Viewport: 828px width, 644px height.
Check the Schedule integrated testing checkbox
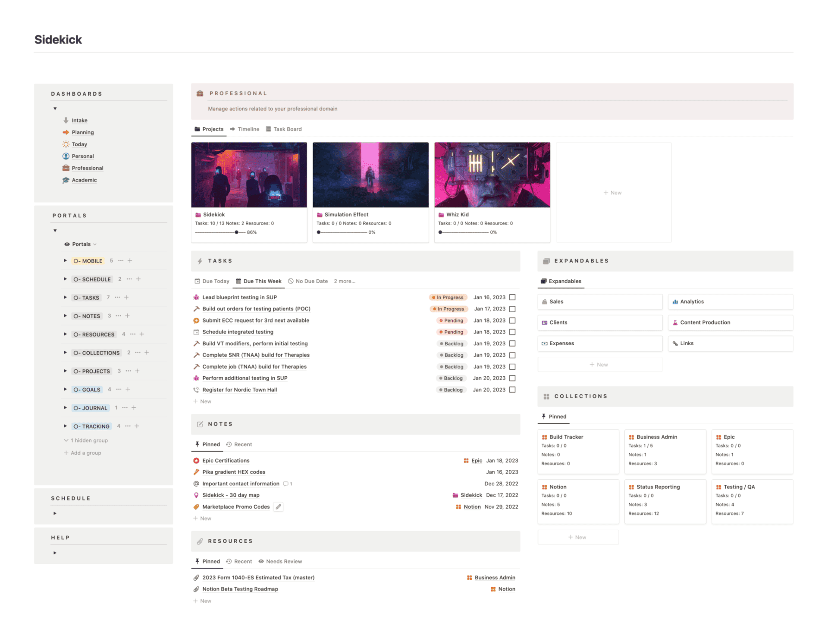512,332
